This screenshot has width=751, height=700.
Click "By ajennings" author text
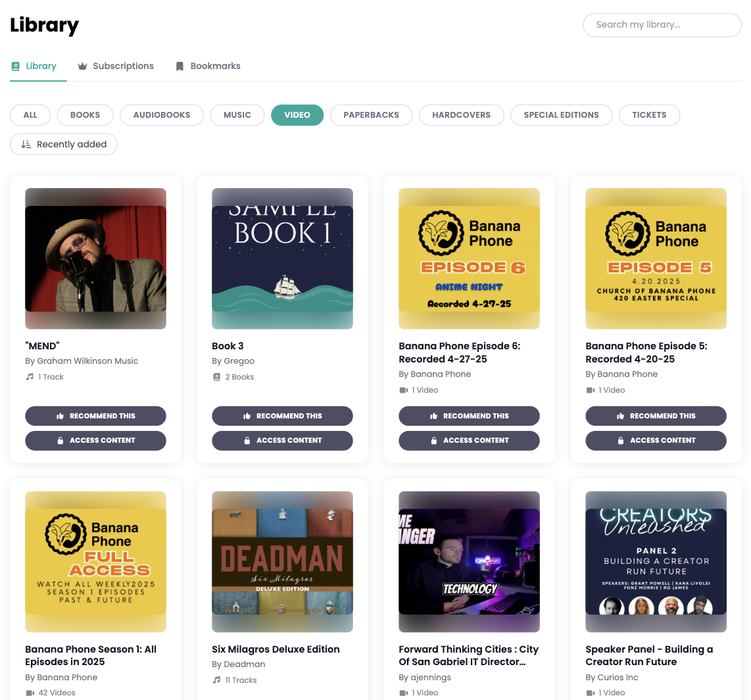coord(425,678)
